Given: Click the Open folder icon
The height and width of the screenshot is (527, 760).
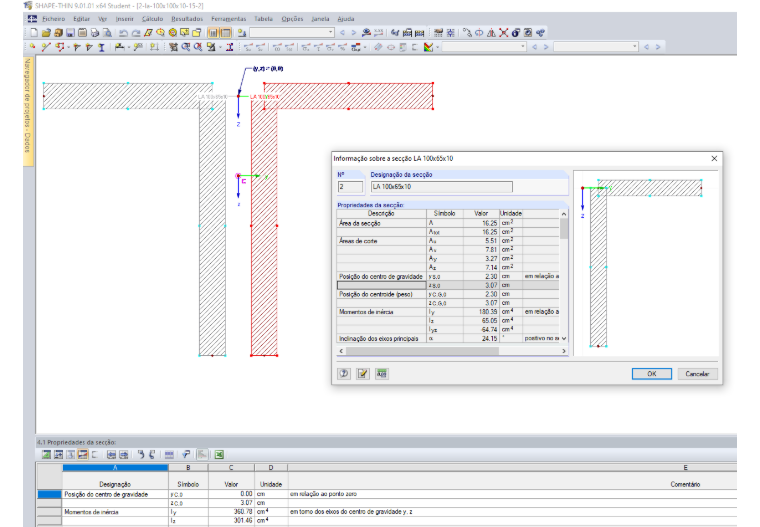Looking at the screenshot, I should click(x=46, y=33).
